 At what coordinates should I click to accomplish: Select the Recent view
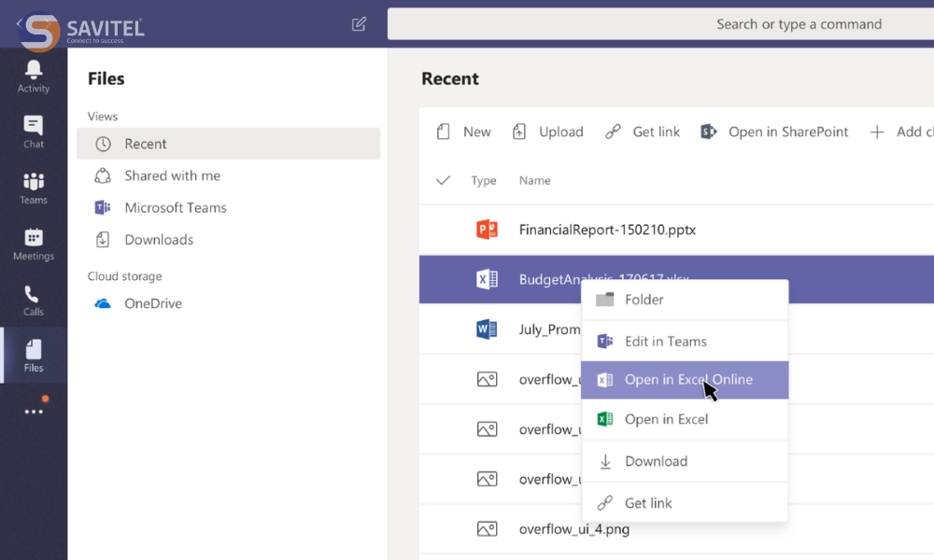tap(228, 144)
